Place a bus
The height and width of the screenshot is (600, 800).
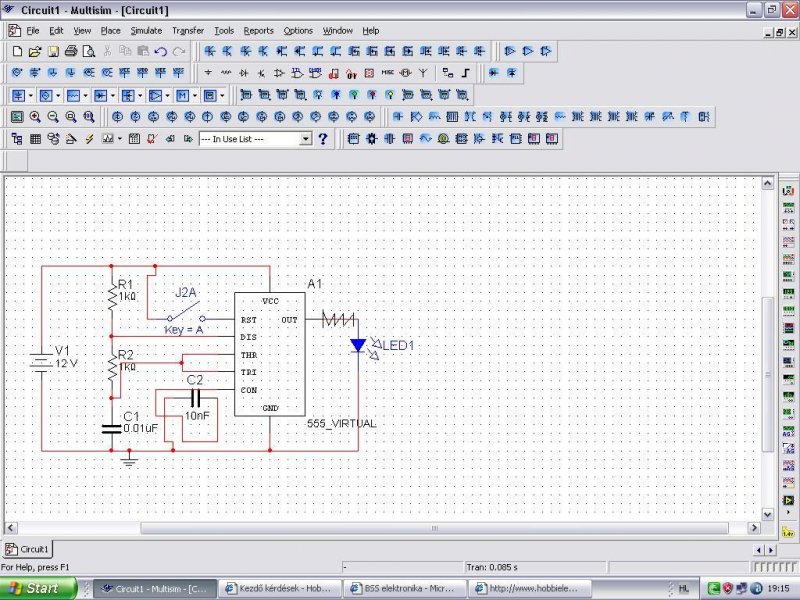(x=465, y=73)
